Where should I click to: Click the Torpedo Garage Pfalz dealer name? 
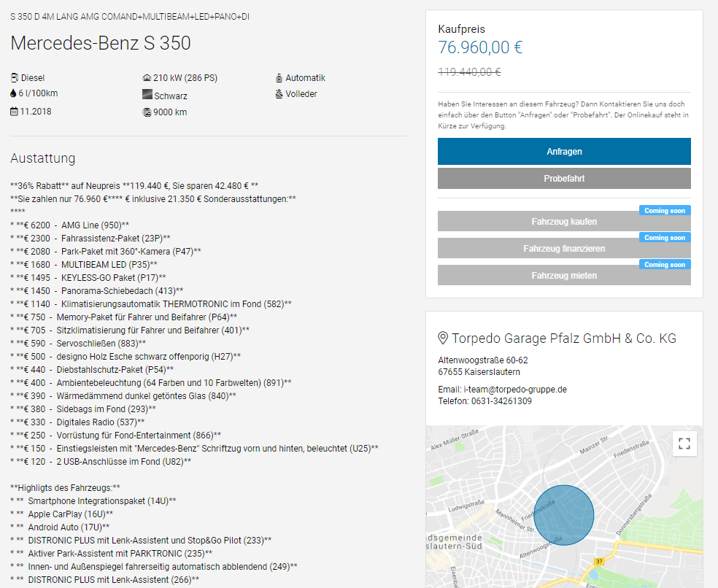[564, 339]
